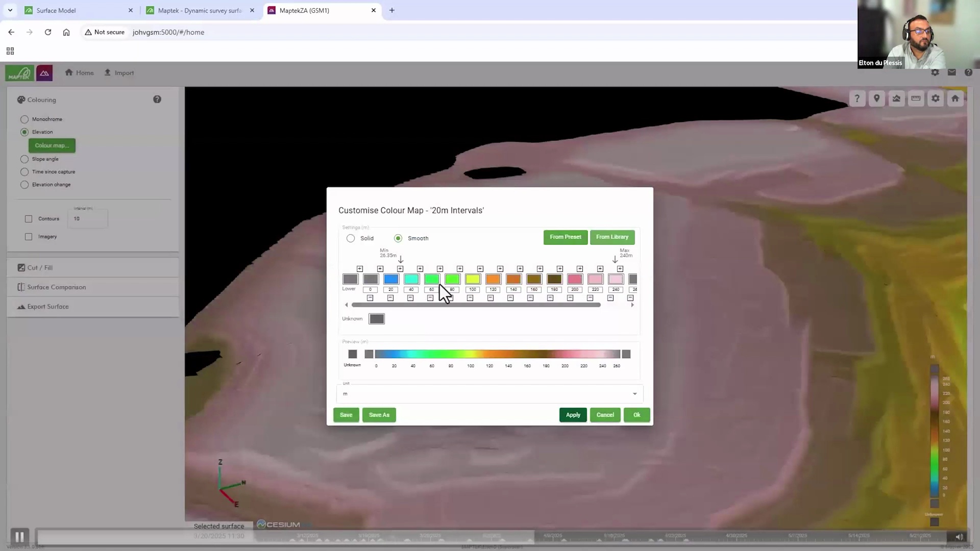Screen dimensions: 980x551
Task: Click the terrain imagery icon in viewer toolbar
Action: coord(896,99)
